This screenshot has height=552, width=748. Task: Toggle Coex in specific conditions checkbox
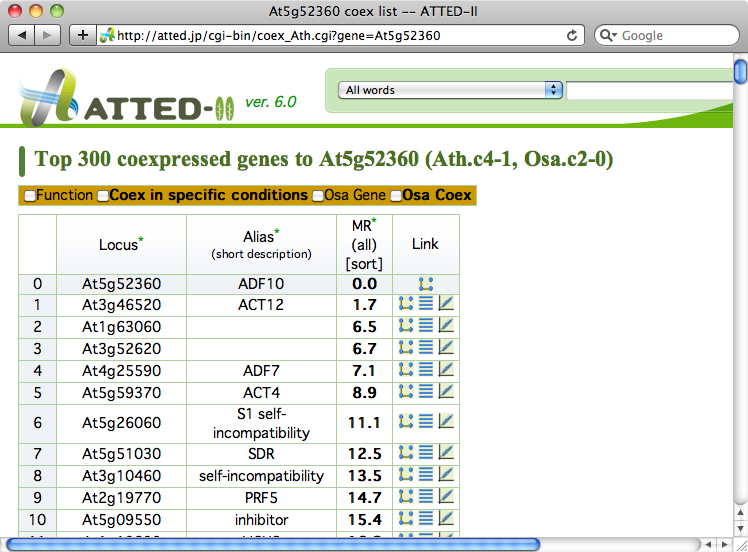coord(103,196)
